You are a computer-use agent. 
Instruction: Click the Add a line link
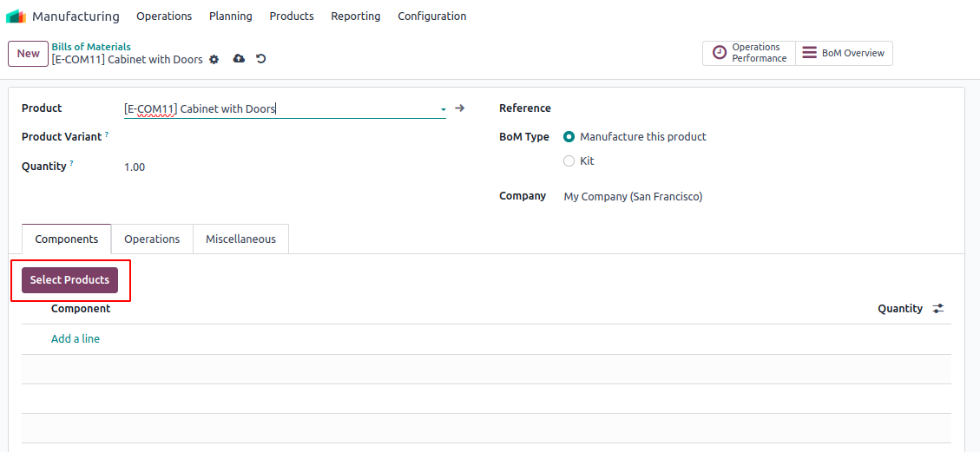[76, 339]
